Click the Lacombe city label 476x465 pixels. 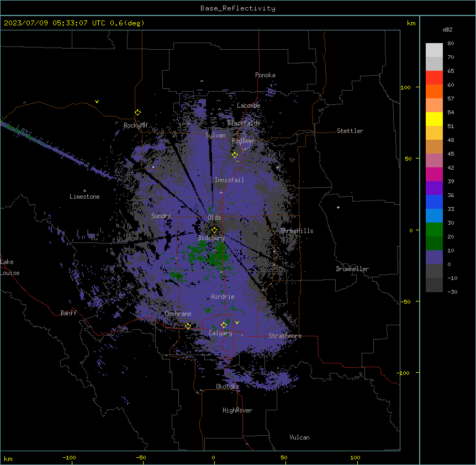(x=248, y=105)
